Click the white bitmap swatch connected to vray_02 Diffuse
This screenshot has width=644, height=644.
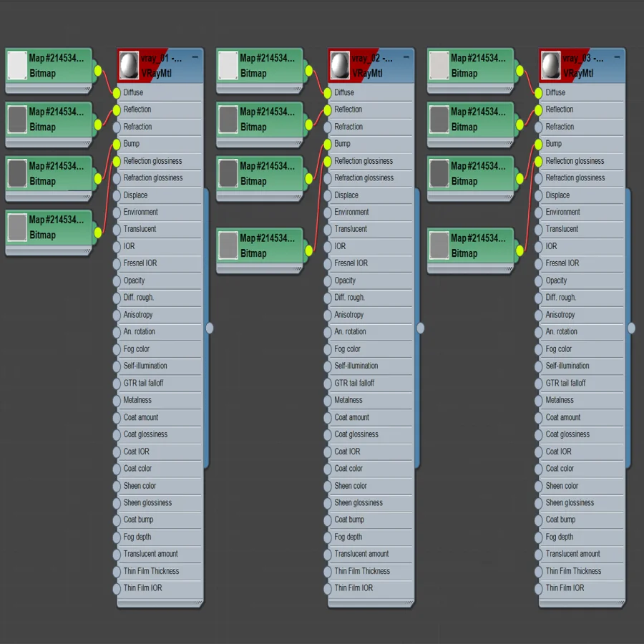(228, 65)
